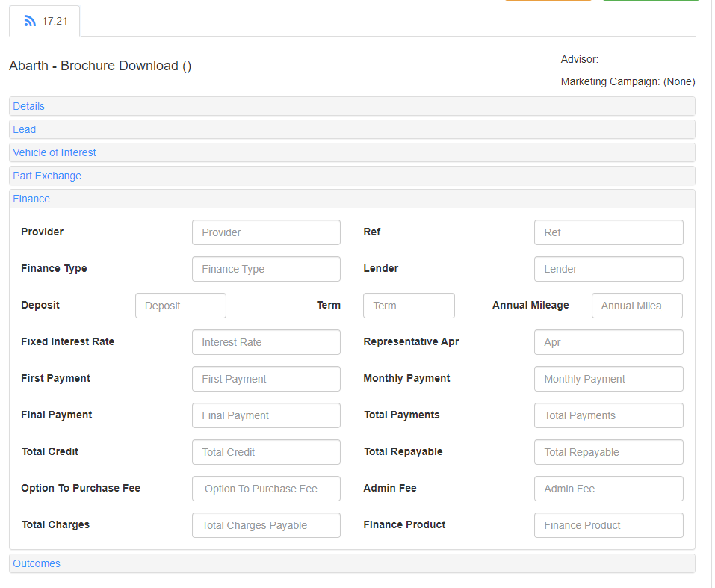Click the 'Advisor:' label

coord(580,59)
